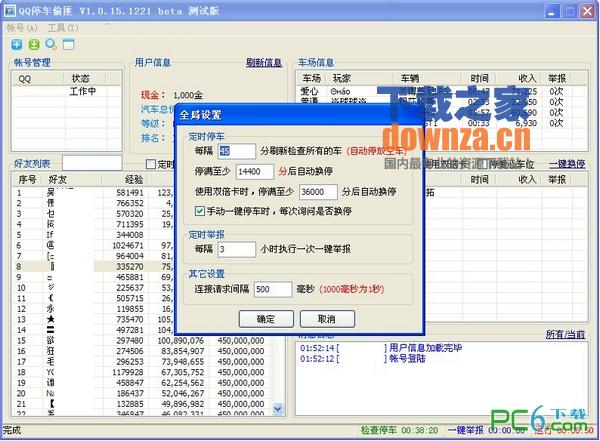This screenshot has height=441, width=600.
Task: Click the 刷新信息 link
Action: point(264,62)
